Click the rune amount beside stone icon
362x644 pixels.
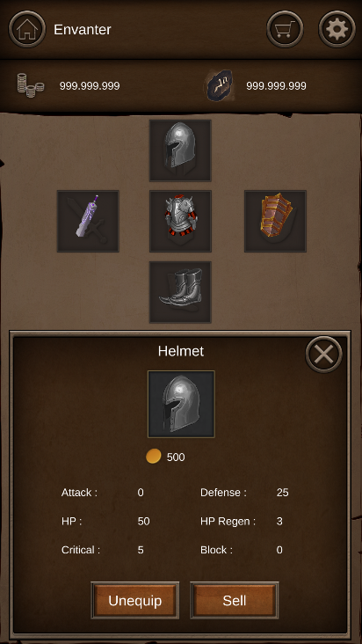coord(276,86)
